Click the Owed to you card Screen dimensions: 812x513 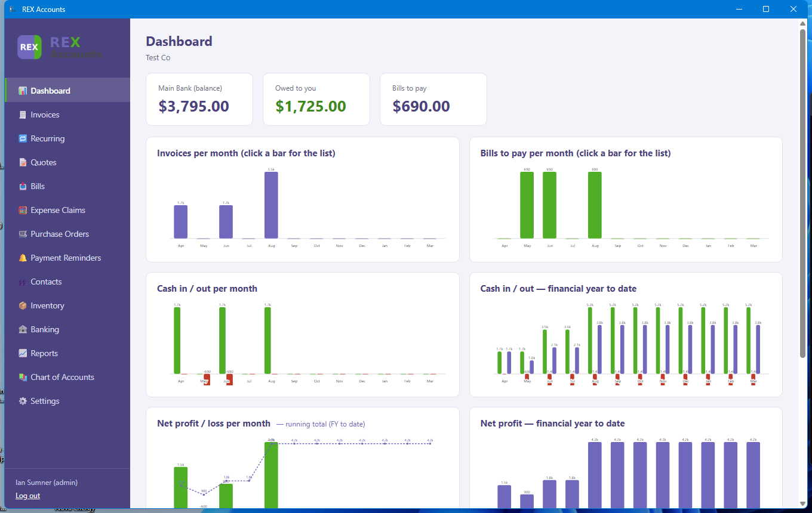(316, 100)
